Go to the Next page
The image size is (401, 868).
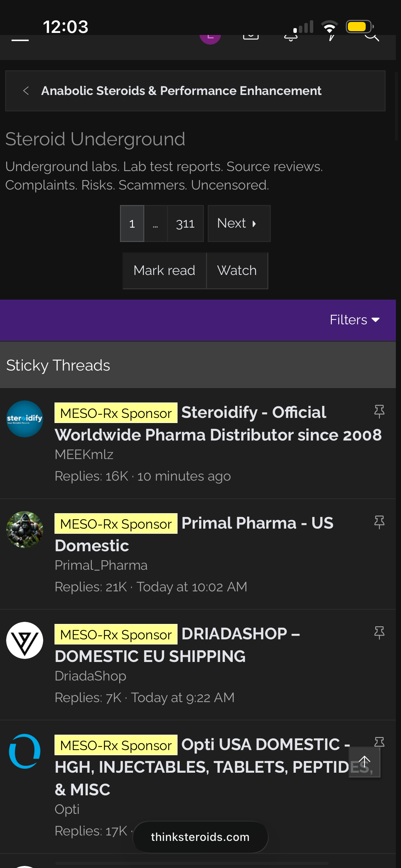239,224
